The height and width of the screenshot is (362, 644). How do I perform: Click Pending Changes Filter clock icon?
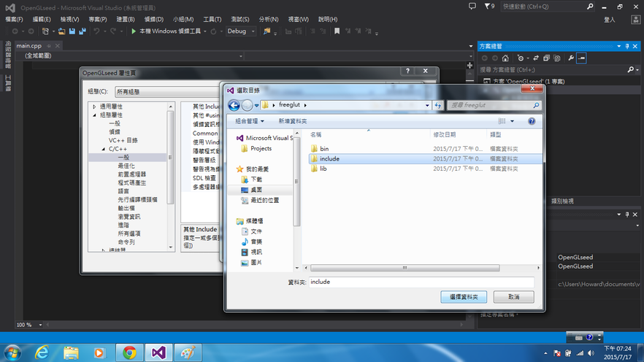tap(521, 58)
